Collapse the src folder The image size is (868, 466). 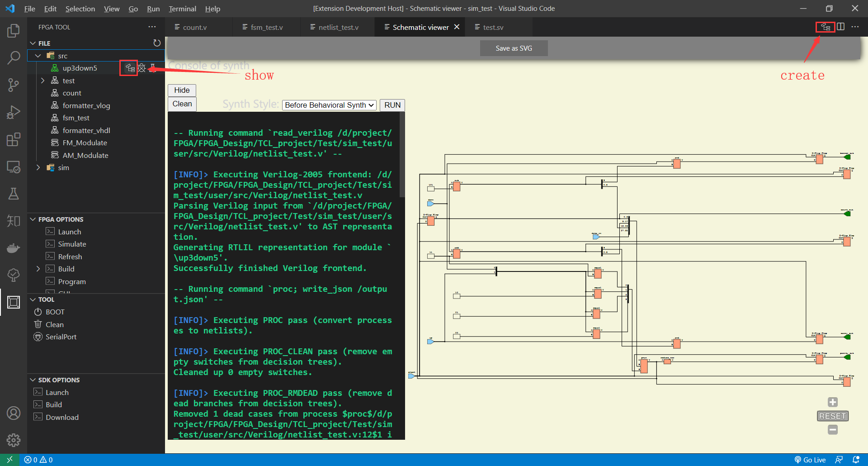click(x=38, y=56)
